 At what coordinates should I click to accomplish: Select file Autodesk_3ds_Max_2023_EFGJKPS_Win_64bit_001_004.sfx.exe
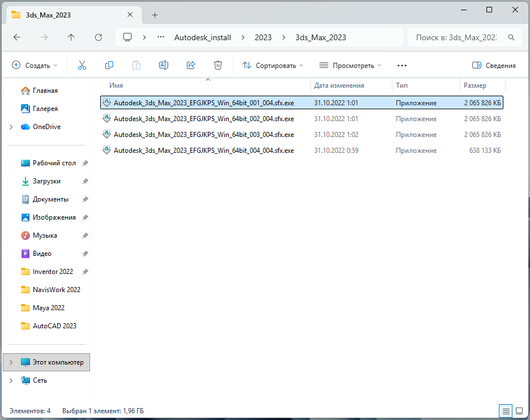(x=301, y=102)
